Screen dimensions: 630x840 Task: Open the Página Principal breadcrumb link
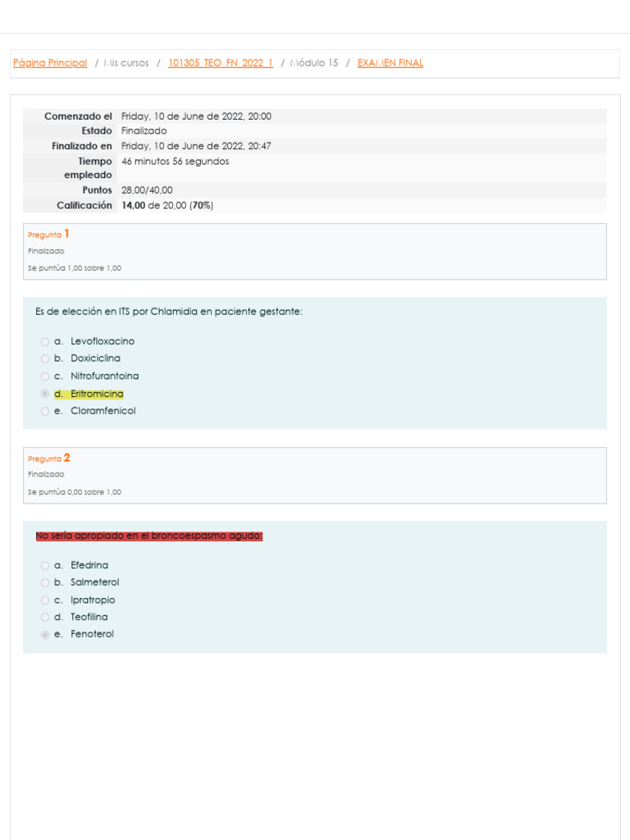[50, 63]
